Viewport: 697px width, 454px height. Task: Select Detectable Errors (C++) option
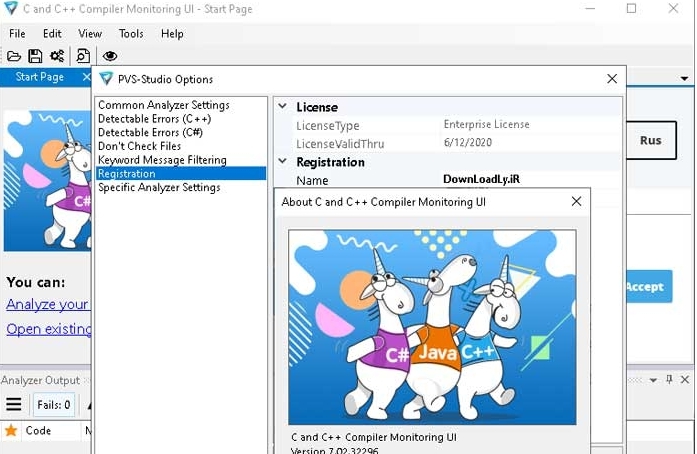[154, 119]
